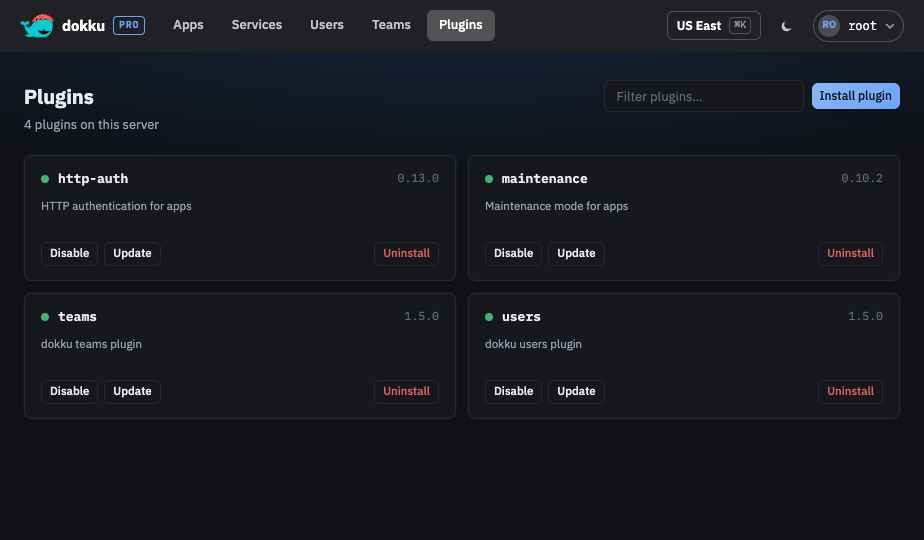This screenshot has height=540, width=924.
Task: Select the Plugins tab
Action: coord(461,25)
